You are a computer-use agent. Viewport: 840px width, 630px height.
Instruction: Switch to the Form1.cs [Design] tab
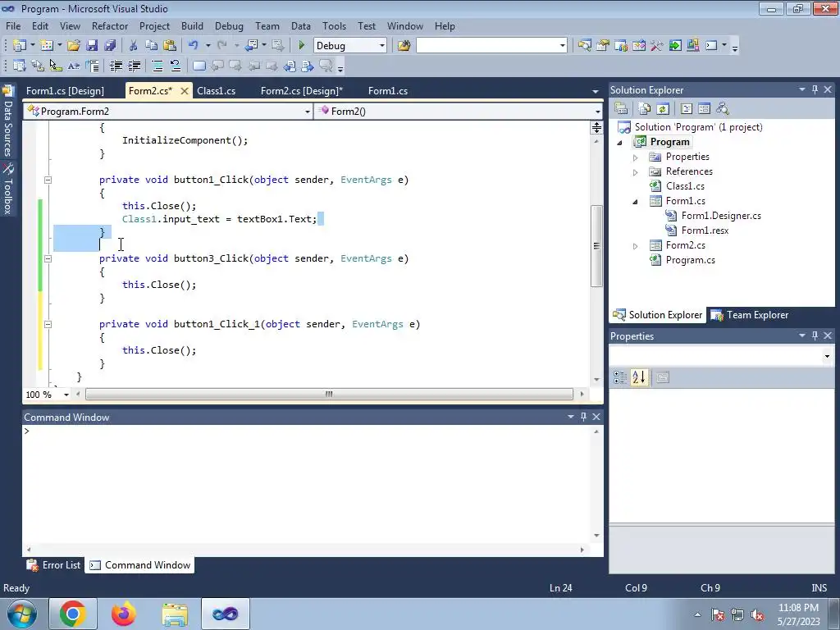coord(65,90)
